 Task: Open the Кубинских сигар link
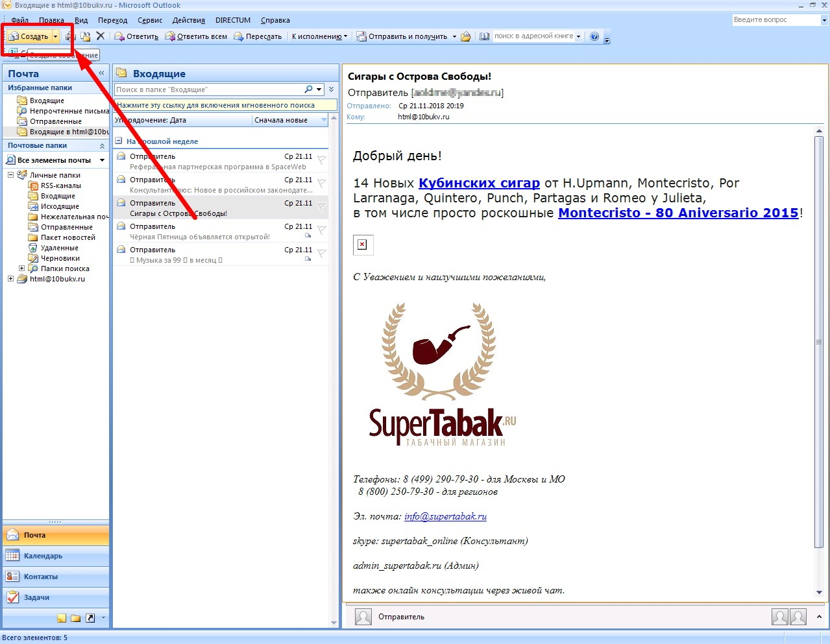[479, 183]
